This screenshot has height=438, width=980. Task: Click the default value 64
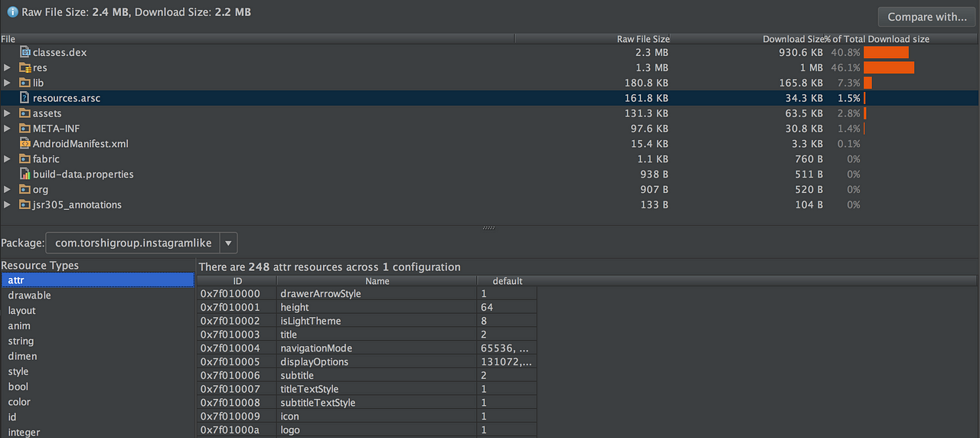487,307
